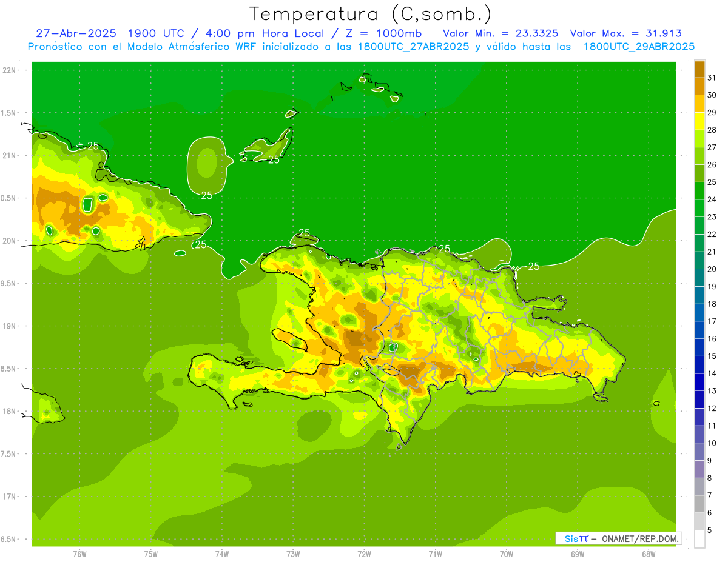Click the '25' contour label at the map's right, near 20N
The width and height of the screenshot is (728, 562).
[534, 266]
